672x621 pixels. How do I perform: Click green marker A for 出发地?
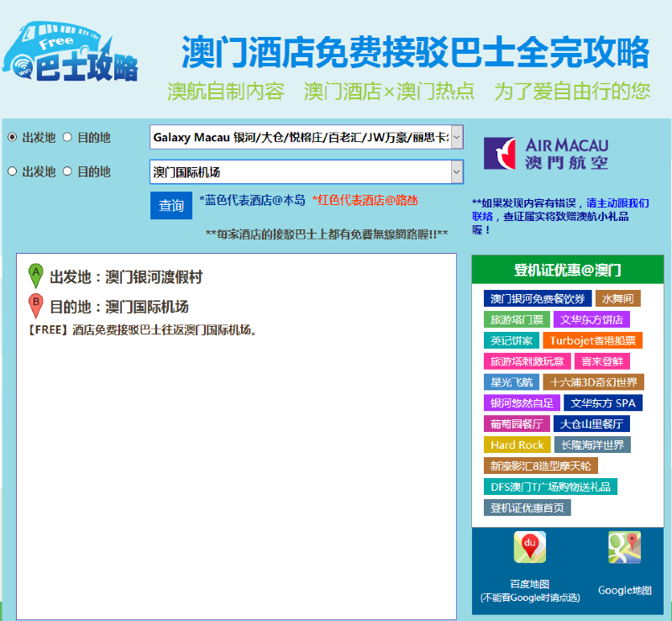coord(35,276)
